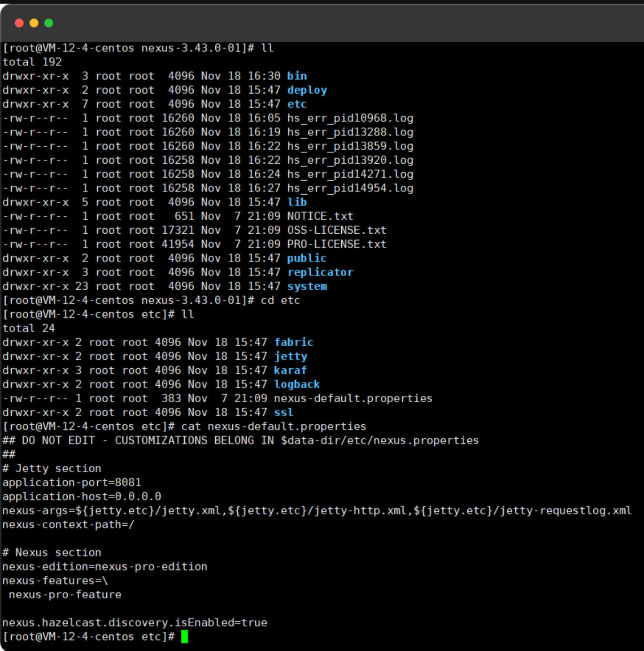Close the terminal window with red button

[x=19, y=23]
